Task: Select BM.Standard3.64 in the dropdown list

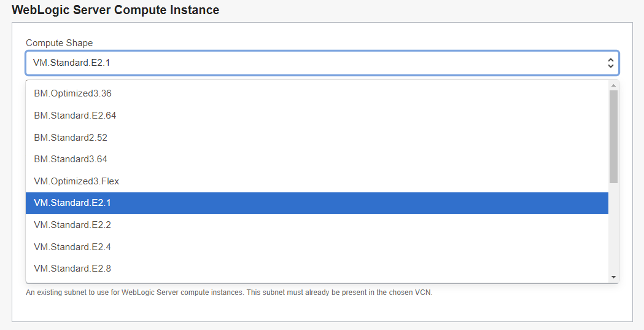Action: pyautogui.click(x=317, y=159)
